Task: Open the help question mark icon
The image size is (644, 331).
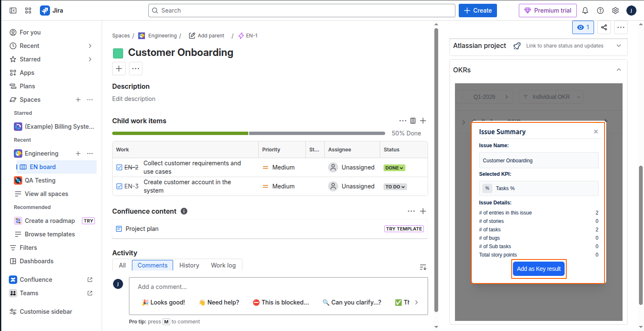Action: point(600,11)
